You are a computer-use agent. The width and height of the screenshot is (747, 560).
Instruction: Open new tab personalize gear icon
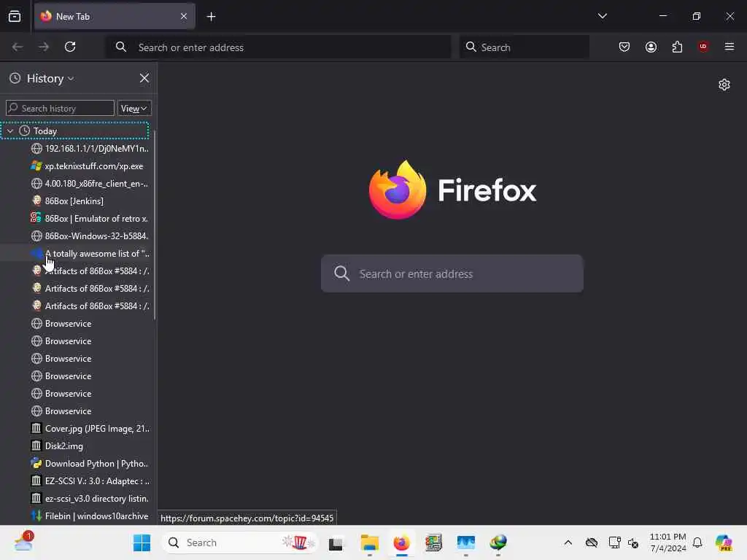[724, 85]
